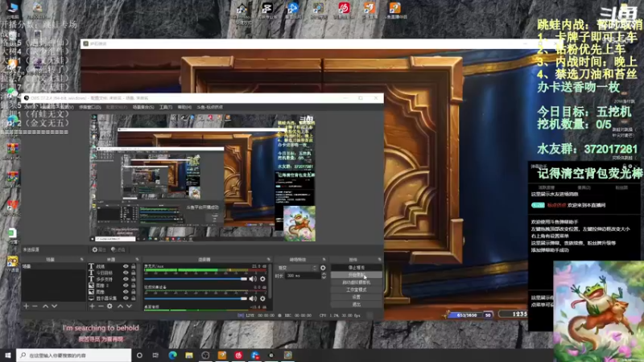Image resolution: width=644 pixels, height=362 pixels.
Task: Lock the 今日目标 source
Action: (x=133, y=273)
